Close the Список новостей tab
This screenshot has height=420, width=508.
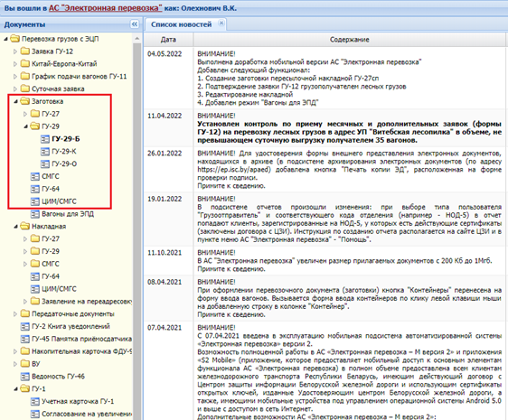tap(221, 23)
